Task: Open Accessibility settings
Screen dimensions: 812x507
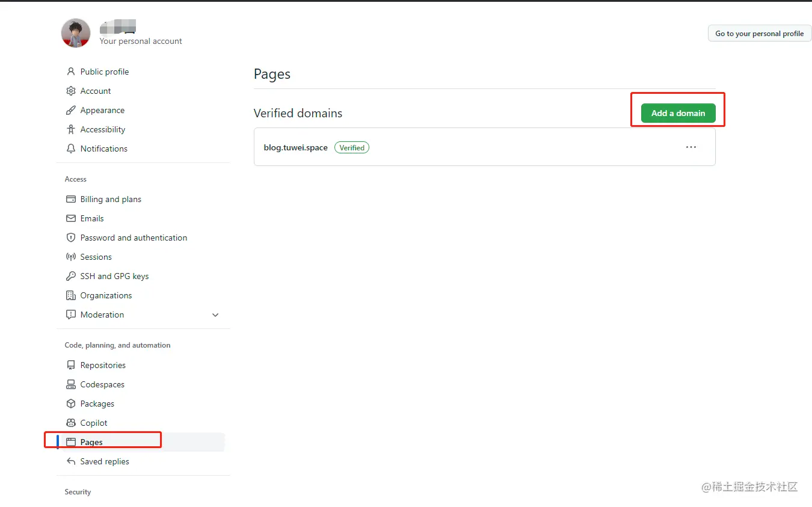Action: pyautogui.click(x=103, y=129)
